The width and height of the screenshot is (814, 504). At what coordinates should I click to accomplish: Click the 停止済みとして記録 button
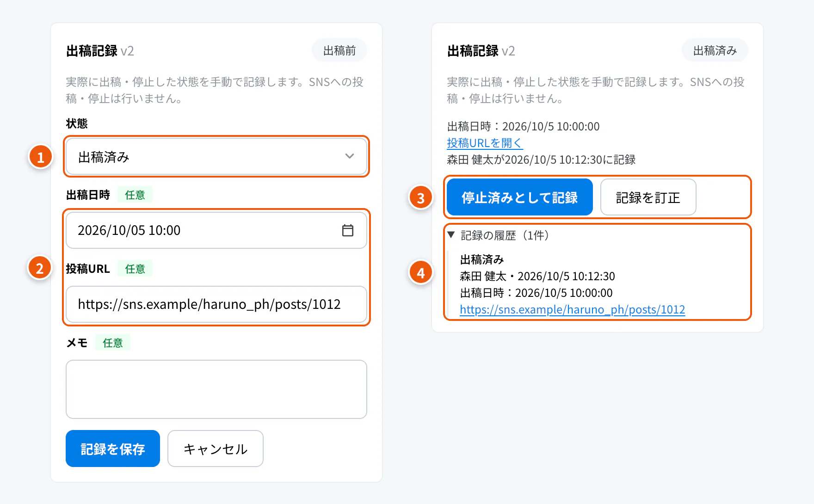[520, 197]
